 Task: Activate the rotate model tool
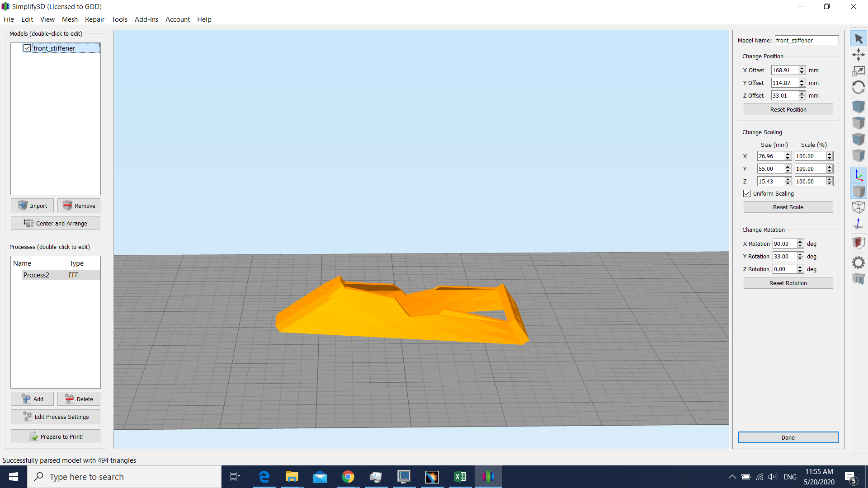click(x=859, y=87)
